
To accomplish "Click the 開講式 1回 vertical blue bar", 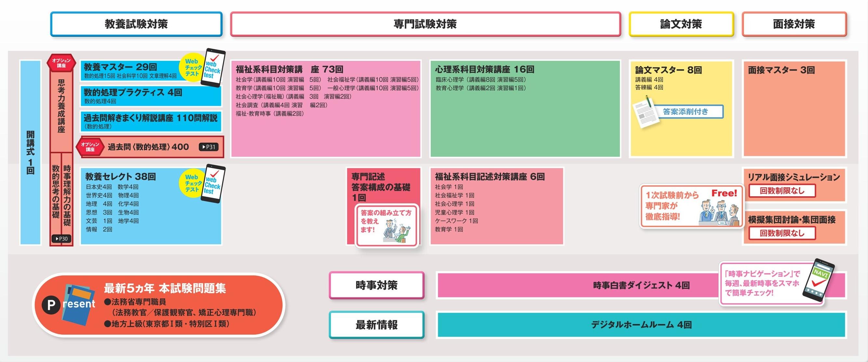I will 30,152.
